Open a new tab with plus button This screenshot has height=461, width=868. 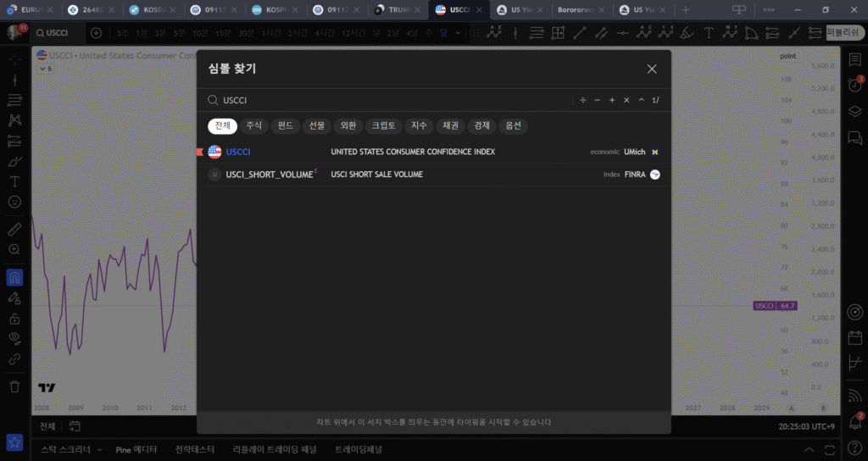pos(686,10)
